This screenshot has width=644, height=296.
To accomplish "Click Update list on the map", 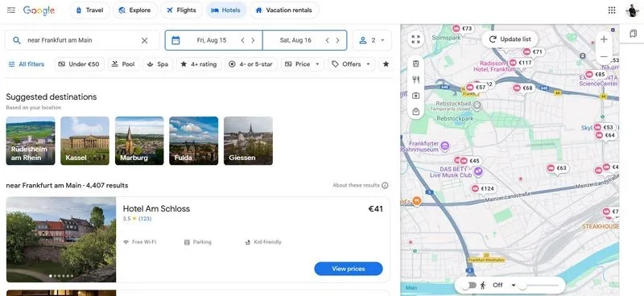I will 510,39.
